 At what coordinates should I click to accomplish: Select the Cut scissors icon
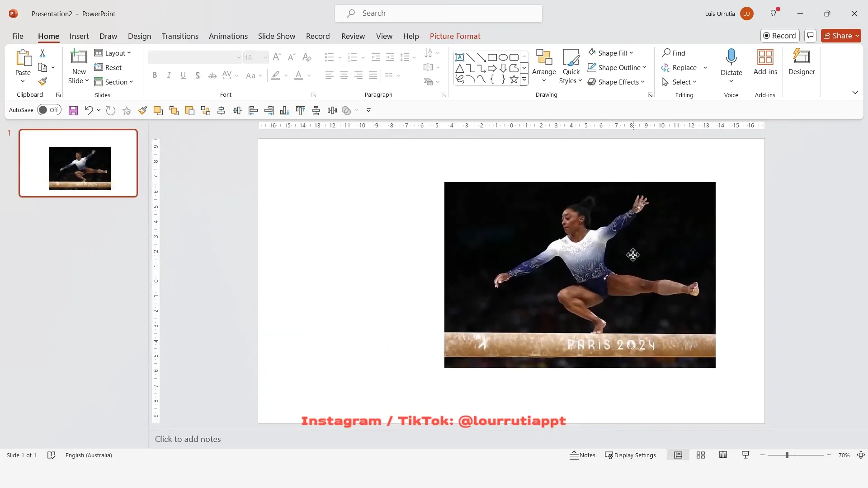pos(42,53)
